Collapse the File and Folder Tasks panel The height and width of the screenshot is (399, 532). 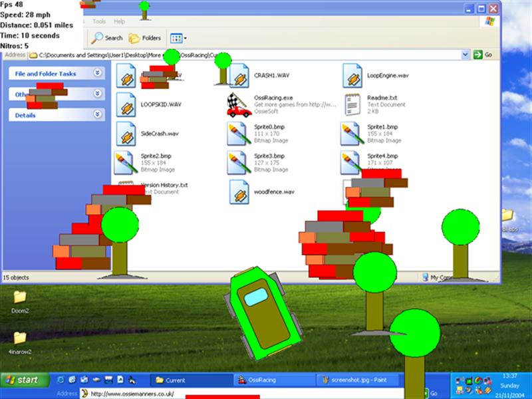pos(97,73)
